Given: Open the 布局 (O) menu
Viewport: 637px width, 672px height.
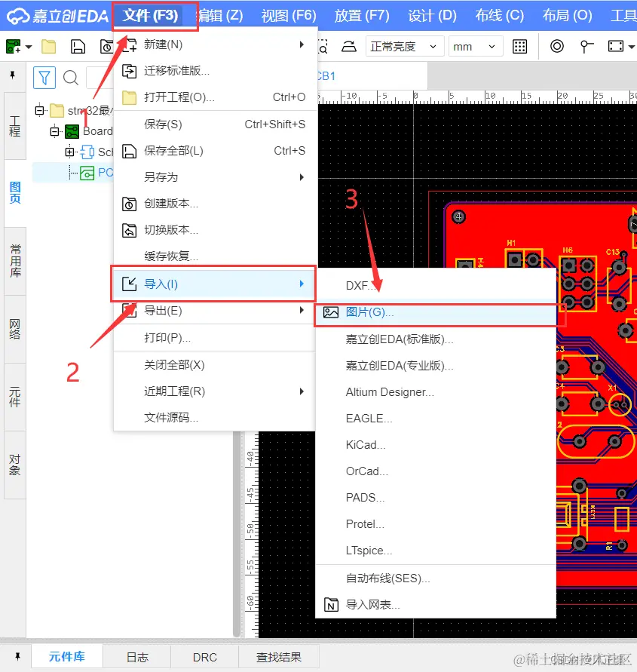Looking at the screenshot, I should click(x=567, y=16).
